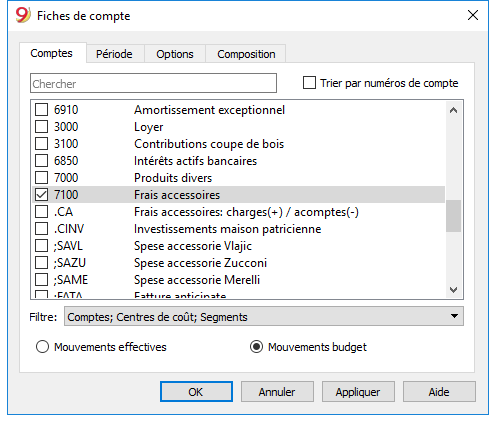The width and height of the screenshot is (496, 422).
Task: Tick the 3000 Loyer checkbox
Action: [x=41, y=127]
